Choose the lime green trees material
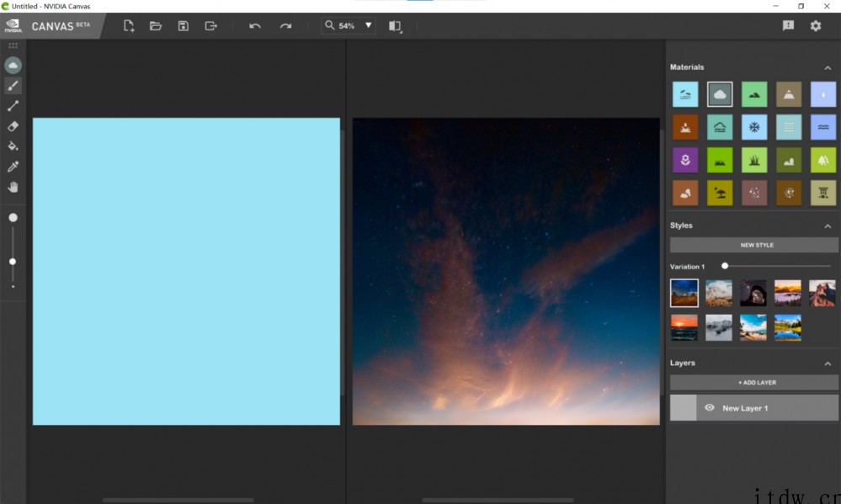The width and height of the screenshot is (841, 504). point(823,161)
